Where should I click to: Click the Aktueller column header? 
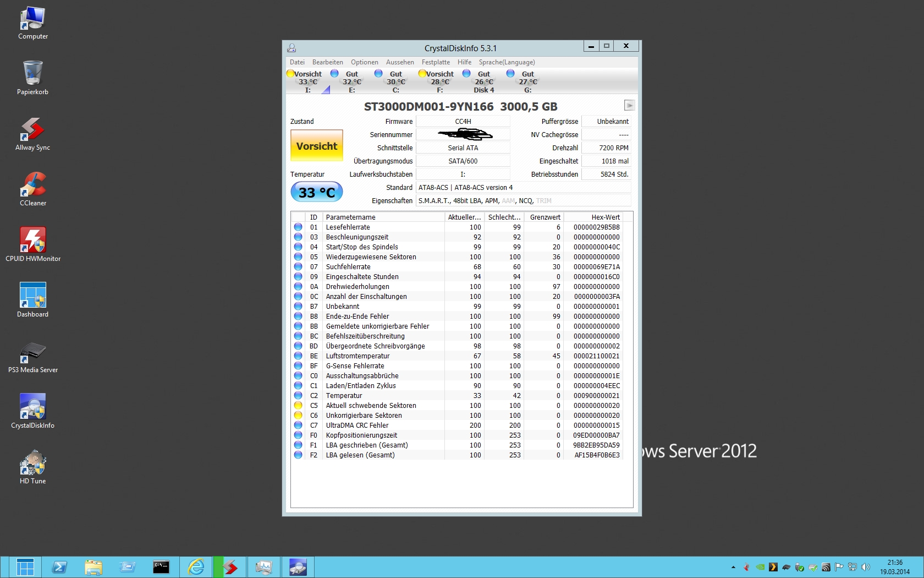tap(464, 217)
